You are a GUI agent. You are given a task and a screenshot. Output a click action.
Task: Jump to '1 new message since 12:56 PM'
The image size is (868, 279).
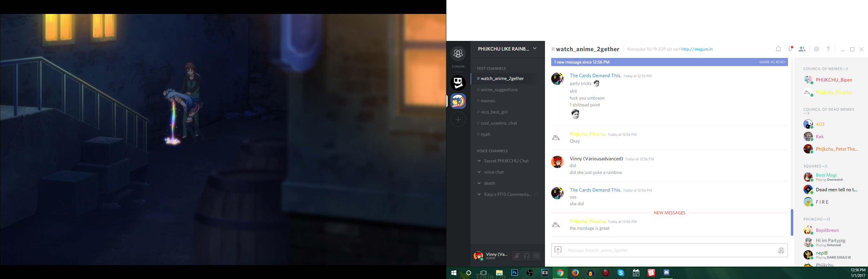582,62
